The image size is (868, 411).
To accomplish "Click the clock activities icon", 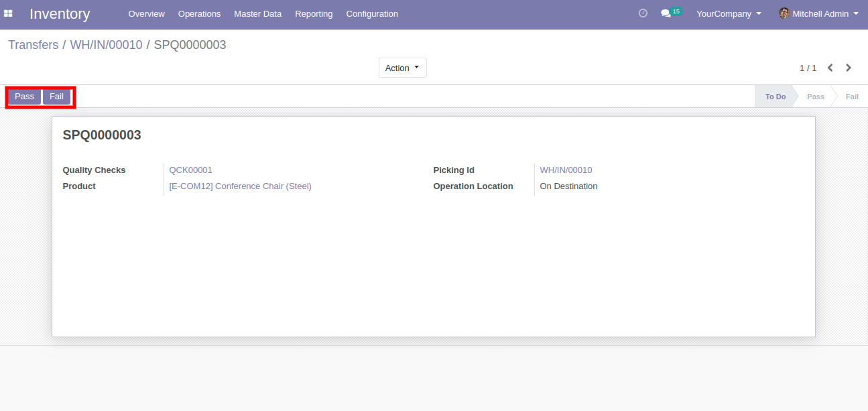I will [x=643, y=13].
